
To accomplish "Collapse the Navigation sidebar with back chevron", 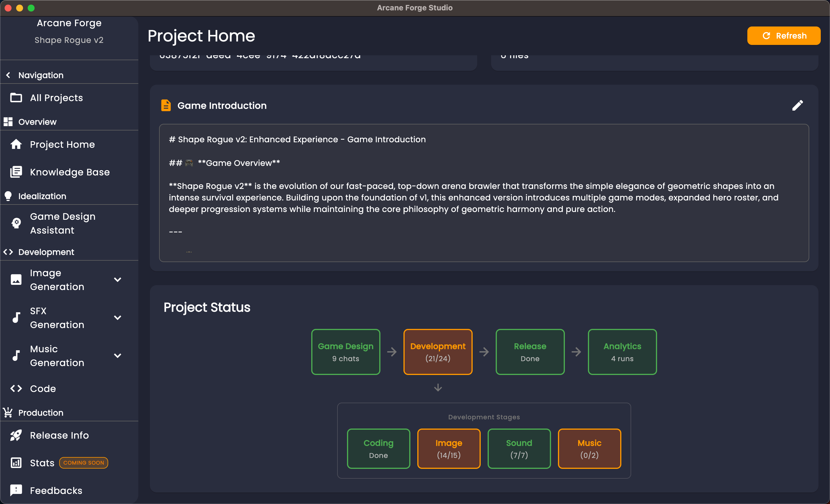I will [8, 75].
